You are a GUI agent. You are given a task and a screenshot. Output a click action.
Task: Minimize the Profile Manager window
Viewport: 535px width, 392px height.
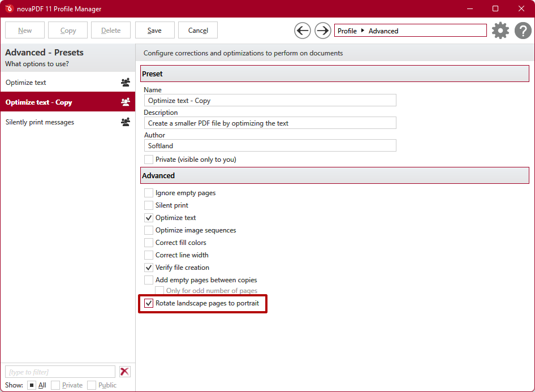coord(470,8)
